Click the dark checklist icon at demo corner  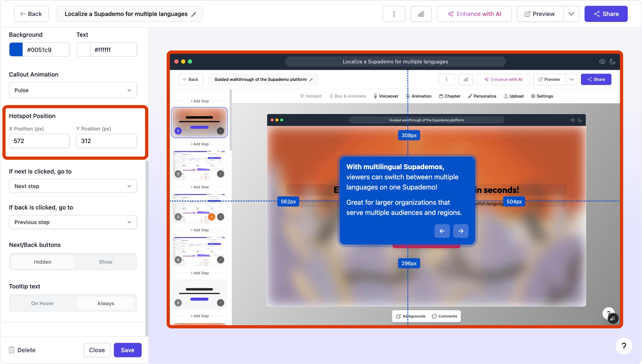click(613, 318)
